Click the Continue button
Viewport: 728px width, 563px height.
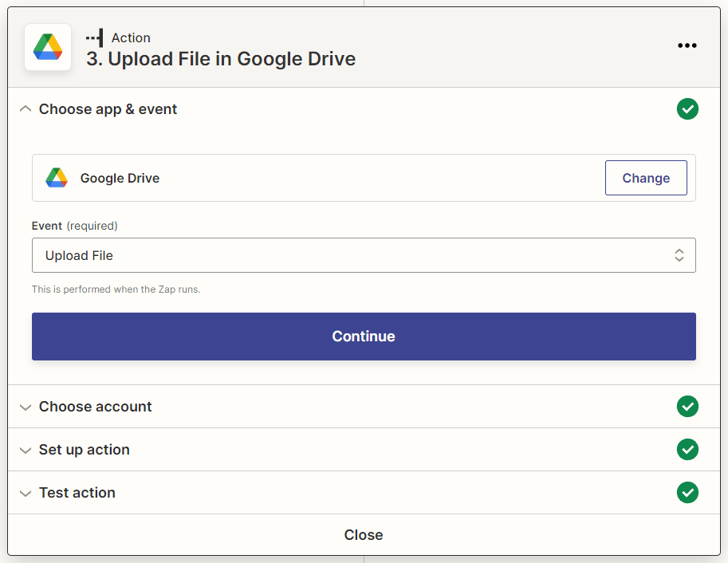(364, 336)
